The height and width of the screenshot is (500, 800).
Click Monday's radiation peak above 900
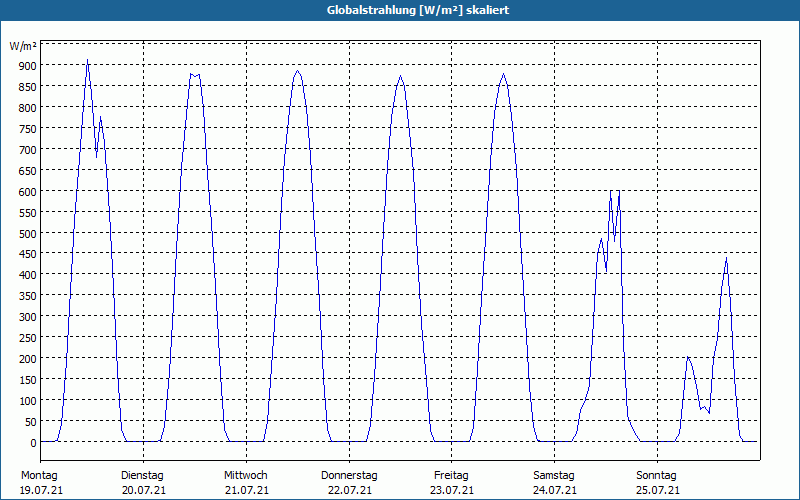pos(87,60)
